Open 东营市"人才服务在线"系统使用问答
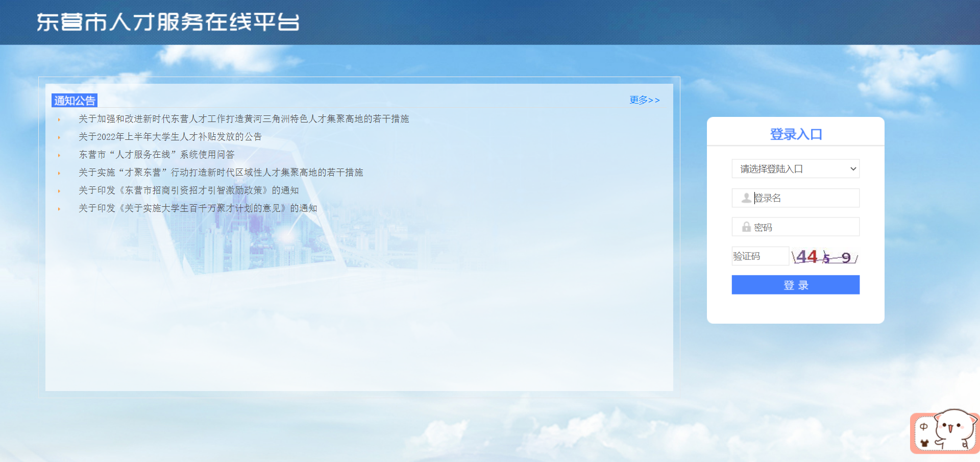Viewport: 980px width, 462px height. (x=157, y=155)
